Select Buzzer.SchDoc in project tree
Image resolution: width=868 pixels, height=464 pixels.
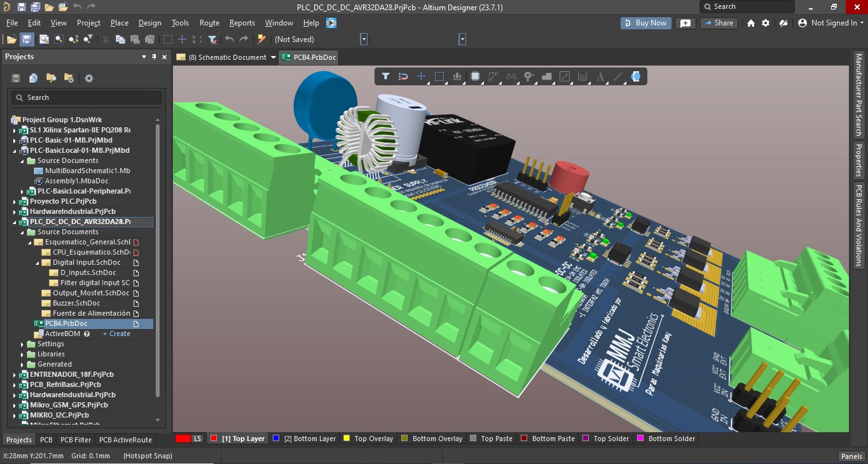(76, 304)
